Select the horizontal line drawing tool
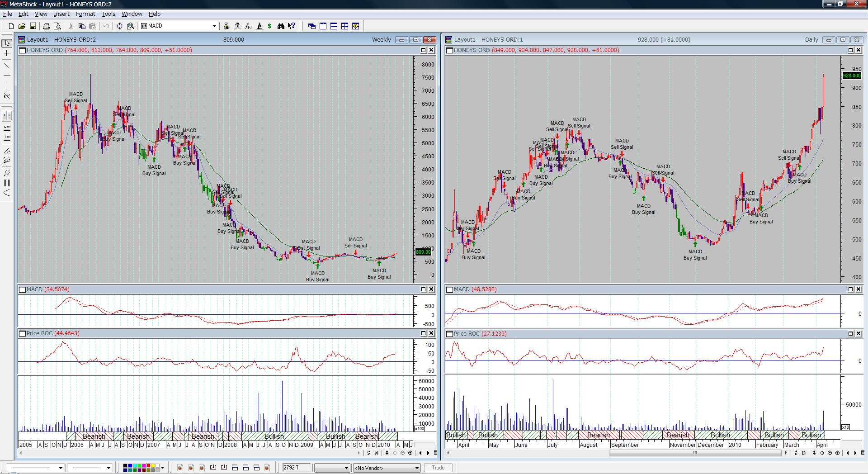This screenshot has width=868, height=474. (7, 76)
